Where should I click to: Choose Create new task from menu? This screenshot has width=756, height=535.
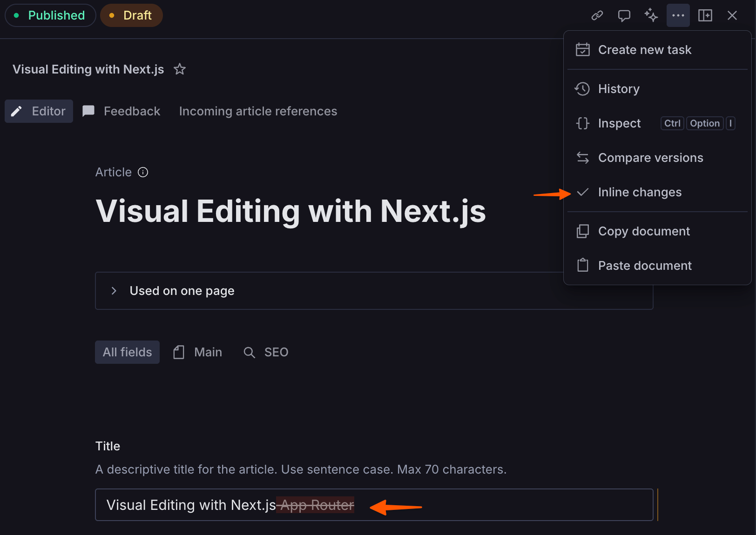coord(657,50)
